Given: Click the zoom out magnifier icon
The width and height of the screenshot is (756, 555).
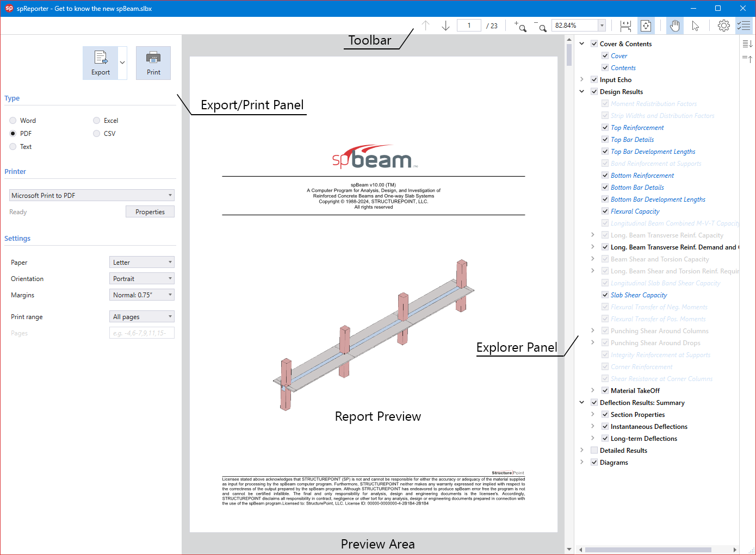Looking at the screenshot, I should [541, 26].
